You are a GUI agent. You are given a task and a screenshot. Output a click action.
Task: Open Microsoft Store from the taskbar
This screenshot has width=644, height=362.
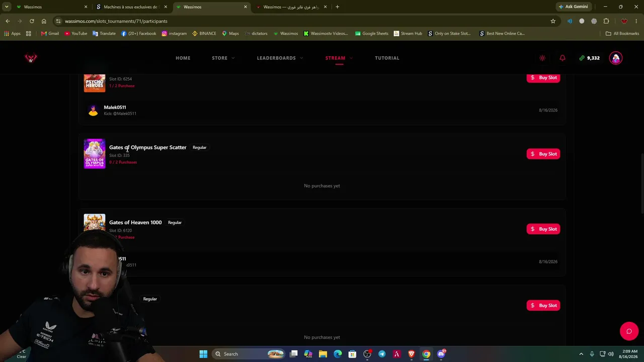352,354
